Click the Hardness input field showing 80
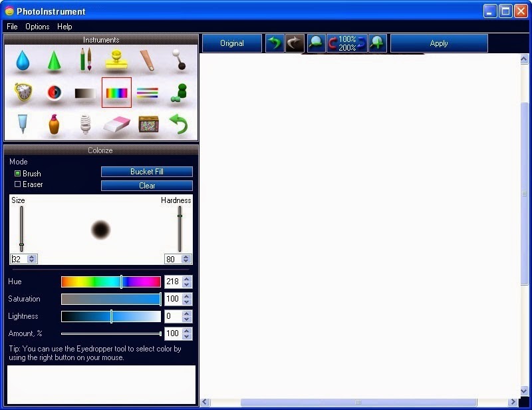The height and width of the screenshot is (410, 532). (173, 259)
